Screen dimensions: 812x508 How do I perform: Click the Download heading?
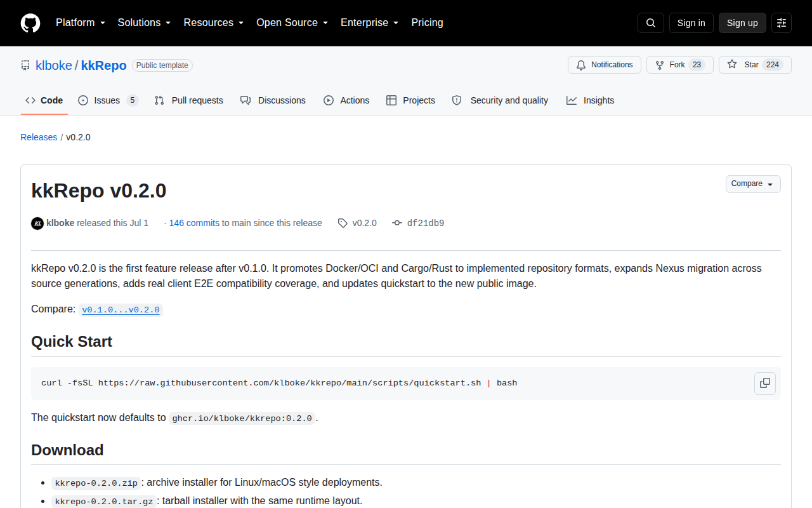[67, 450]
